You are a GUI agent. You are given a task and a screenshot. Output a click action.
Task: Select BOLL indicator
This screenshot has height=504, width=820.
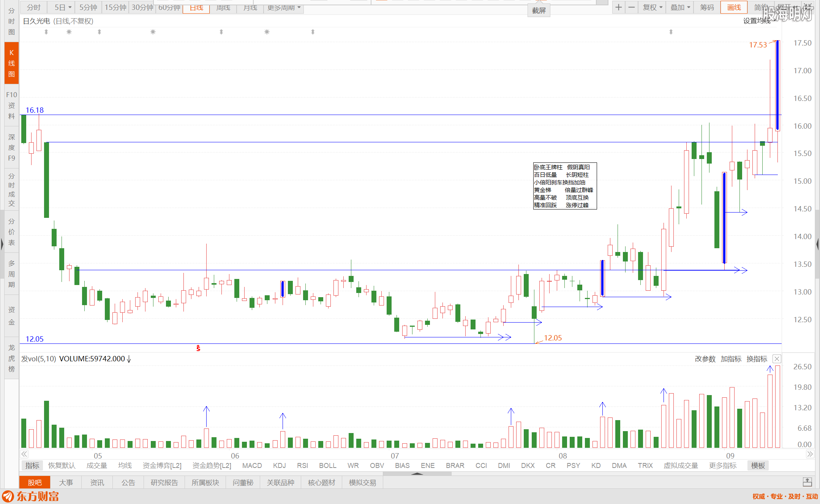pyautogui.click(x=327, y=465)
